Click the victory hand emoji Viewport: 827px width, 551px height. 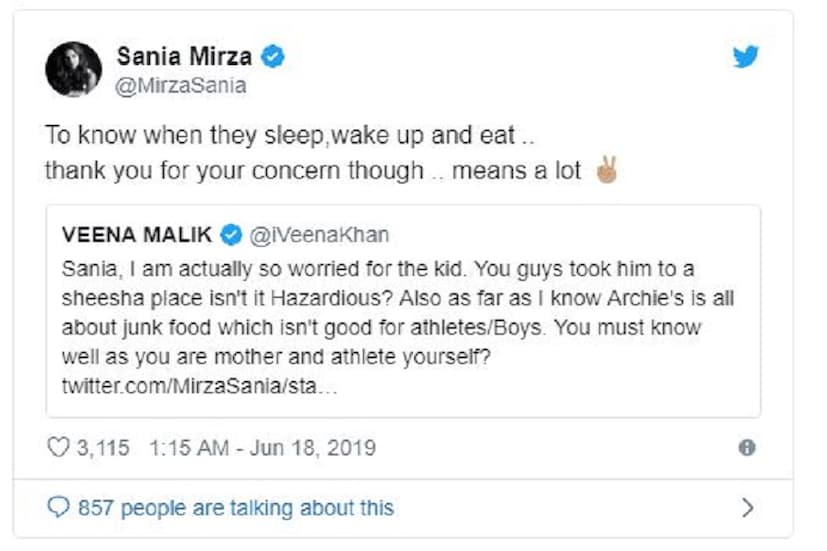click(x=606, y=170)
